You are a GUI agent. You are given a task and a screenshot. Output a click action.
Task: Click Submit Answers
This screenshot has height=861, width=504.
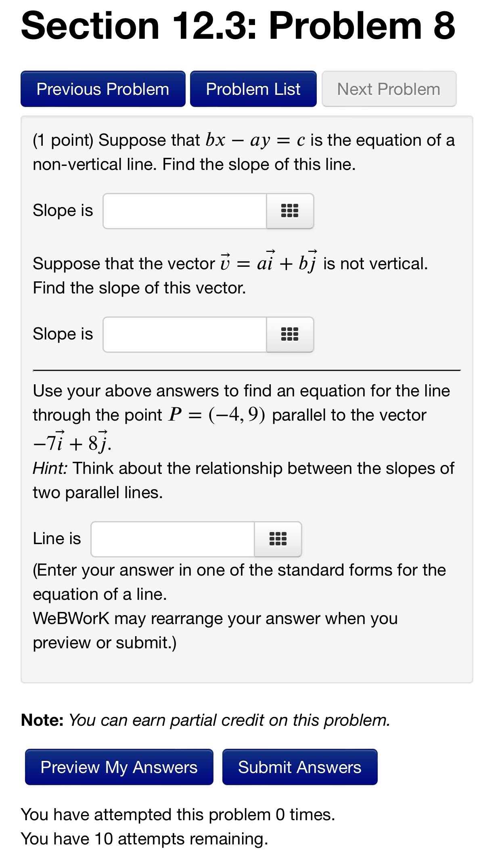click(299, 767)
